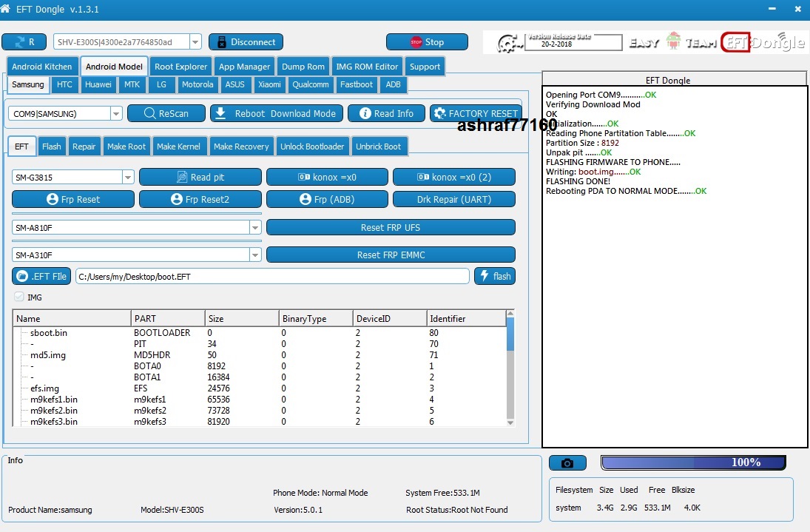Open the Support tab
The width and height of the screenshot is (810, 532).
click(x=425, y=67)
